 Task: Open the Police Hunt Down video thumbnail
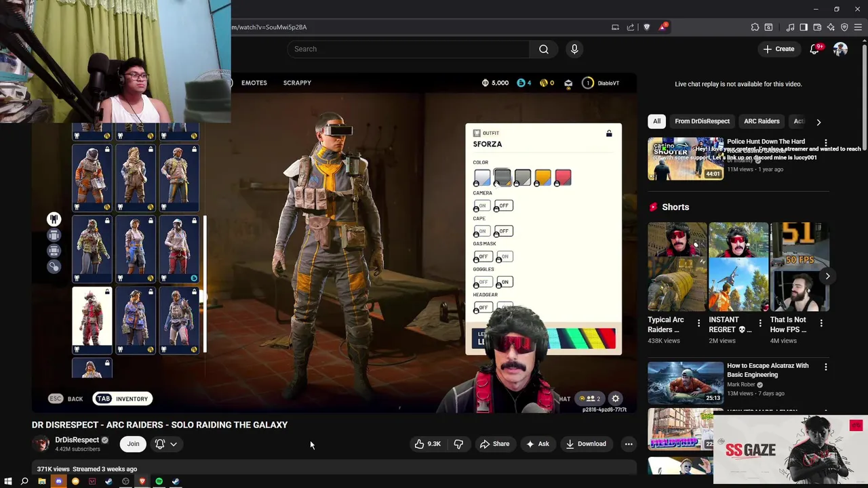[x=686, y=159]
